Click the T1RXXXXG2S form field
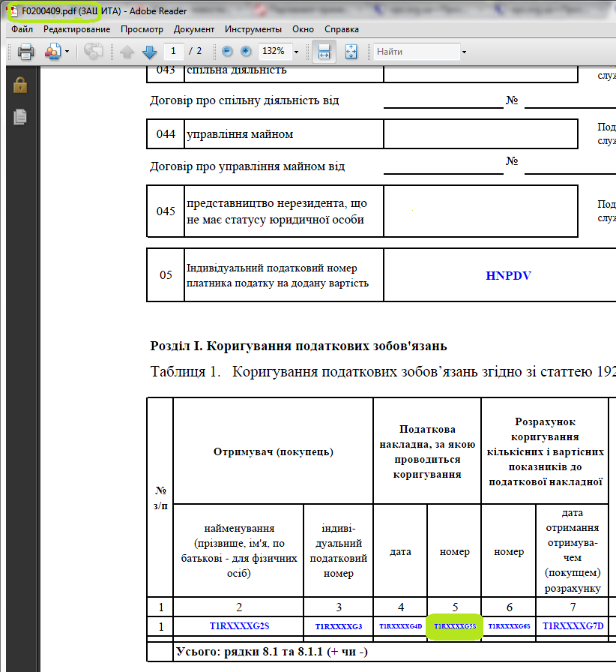616x672 pixels. point(239,625)
